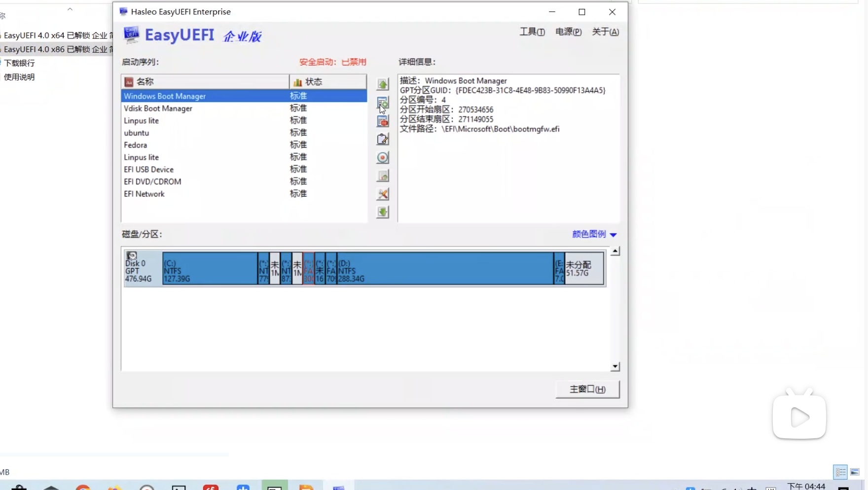This screenshot has height=490, width=868.
Task: Click the 主窗口 main window button
Action: [587, 389]
